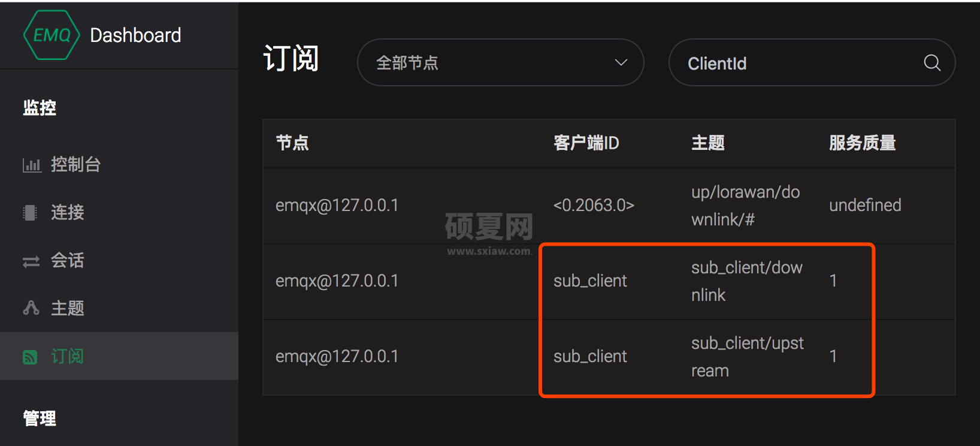Open the 主题 menu item

click(119, 308)
